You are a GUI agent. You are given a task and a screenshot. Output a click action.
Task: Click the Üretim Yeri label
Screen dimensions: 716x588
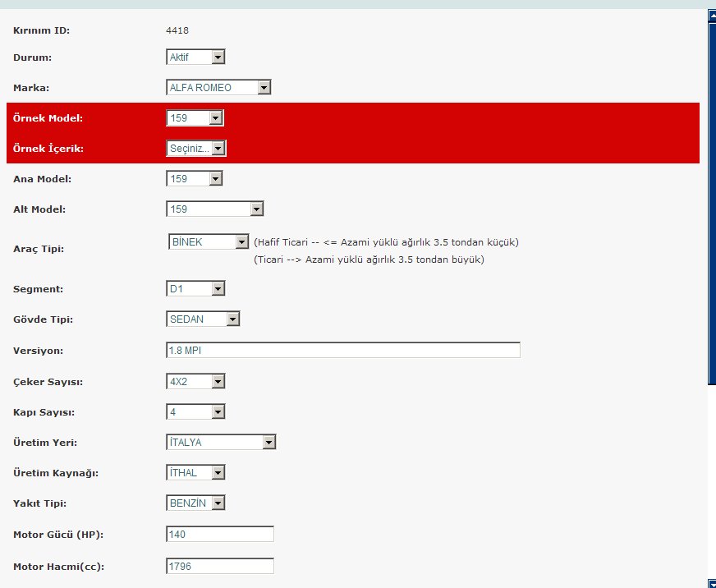coord(45,443)
